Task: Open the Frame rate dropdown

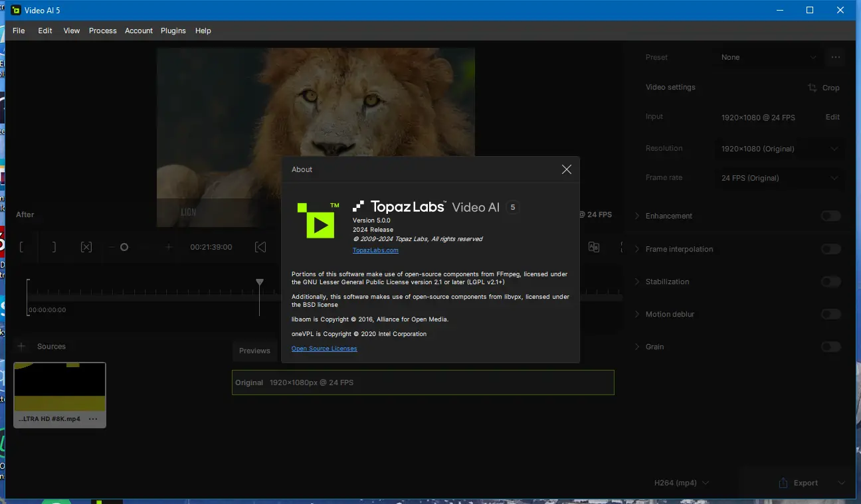Action: point(780,178)
